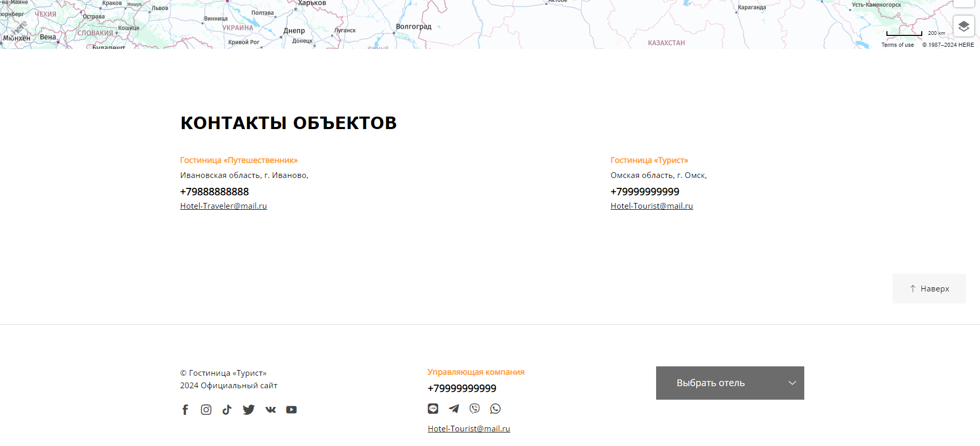This screenshot has height=446, width=980.
Task: Open the map's Terms of use link
Action: point(897,45)
